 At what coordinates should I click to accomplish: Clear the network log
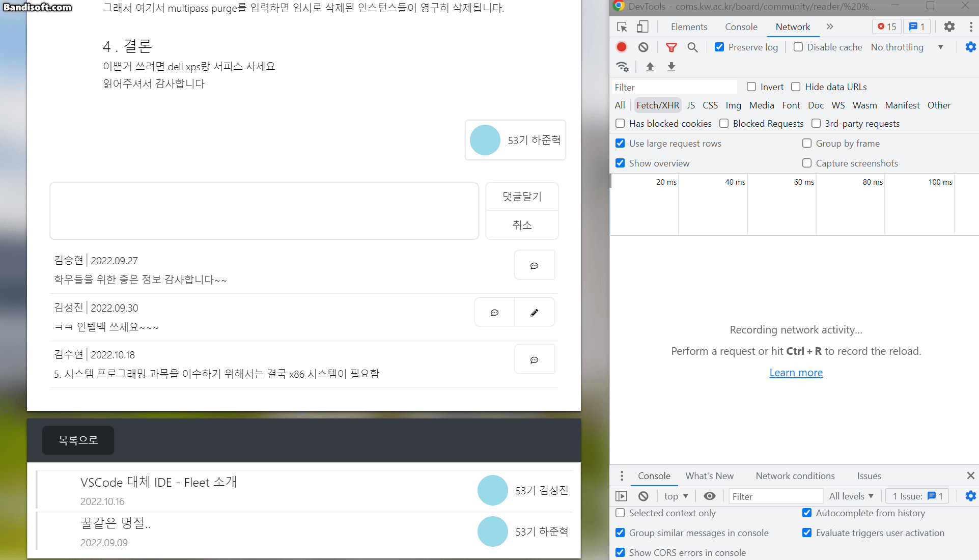[644, 47]
